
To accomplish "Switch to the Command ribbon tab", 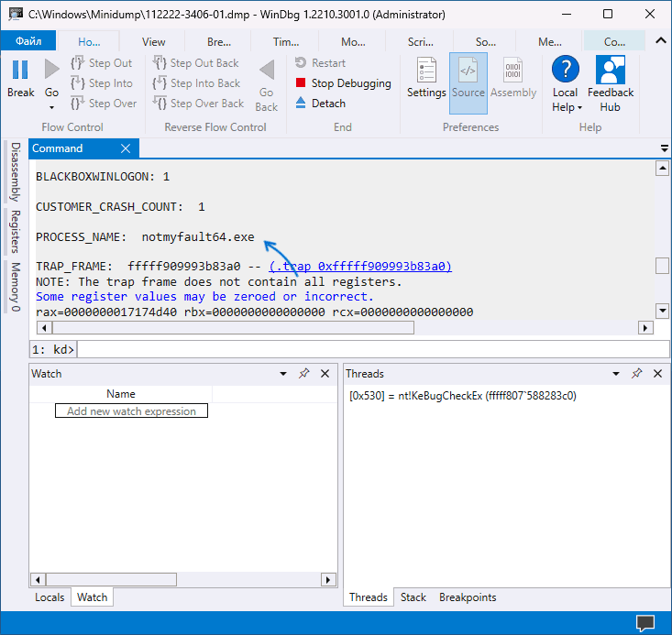I will coord(614,42).
